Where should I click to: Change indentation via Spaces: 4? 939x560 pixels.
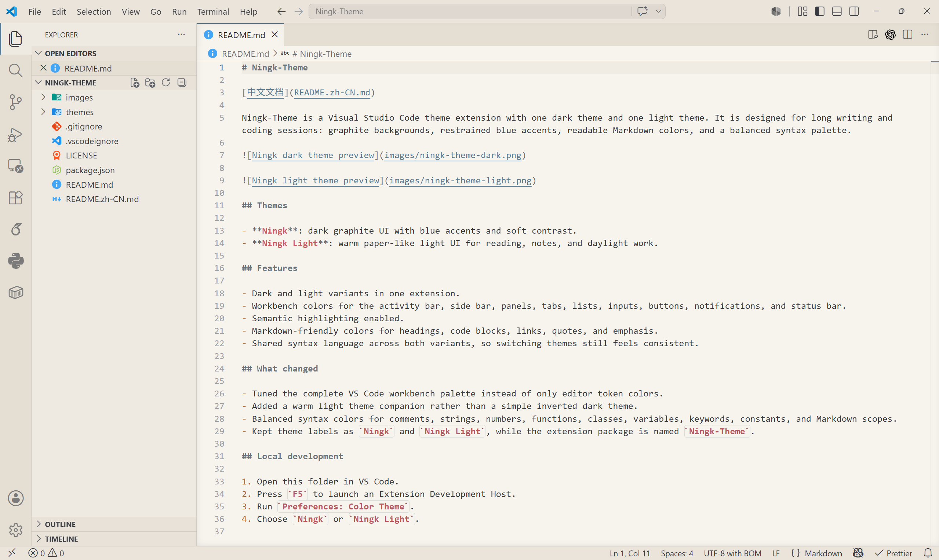[x=677, y=553]
